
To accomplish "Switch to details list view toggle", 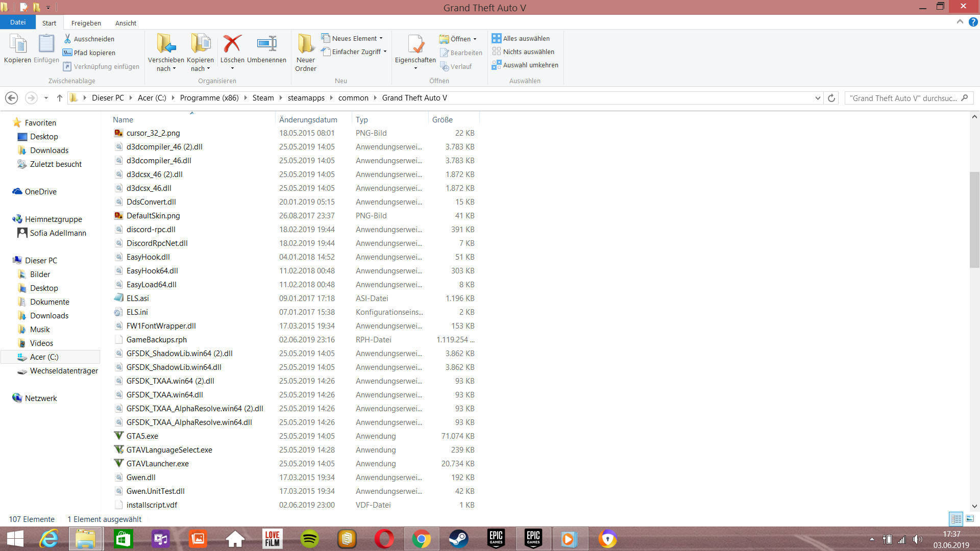I will 956,519.
